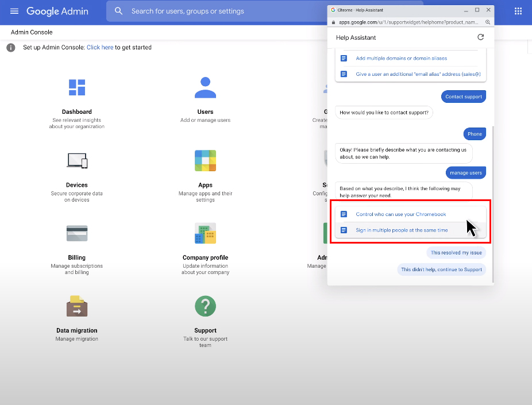Open the Company profile icon

205,233
